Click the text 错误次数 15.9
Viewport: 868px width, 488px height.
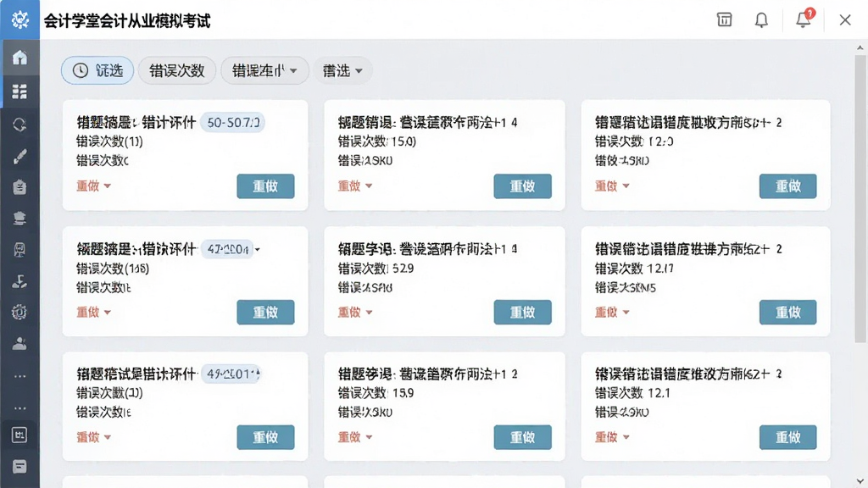(x=376, y=393)
